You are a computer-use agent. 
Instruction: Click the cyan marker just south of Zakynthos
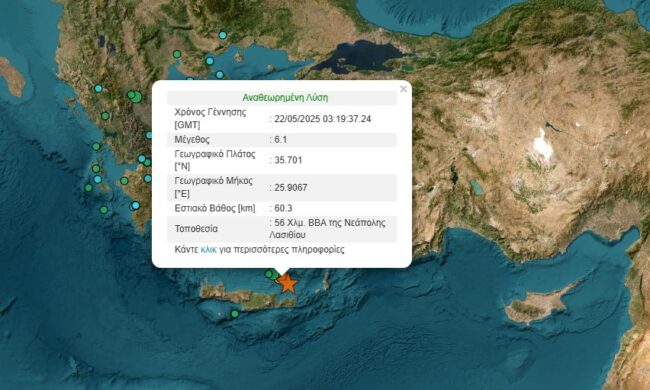point(98,179)
